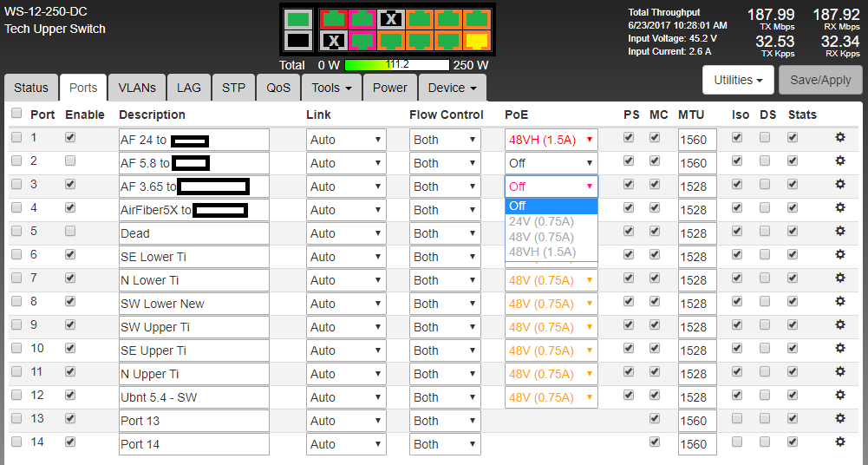Check the select-all checkbox in the table header
The image size is (868, 465).
coord(16,114)
